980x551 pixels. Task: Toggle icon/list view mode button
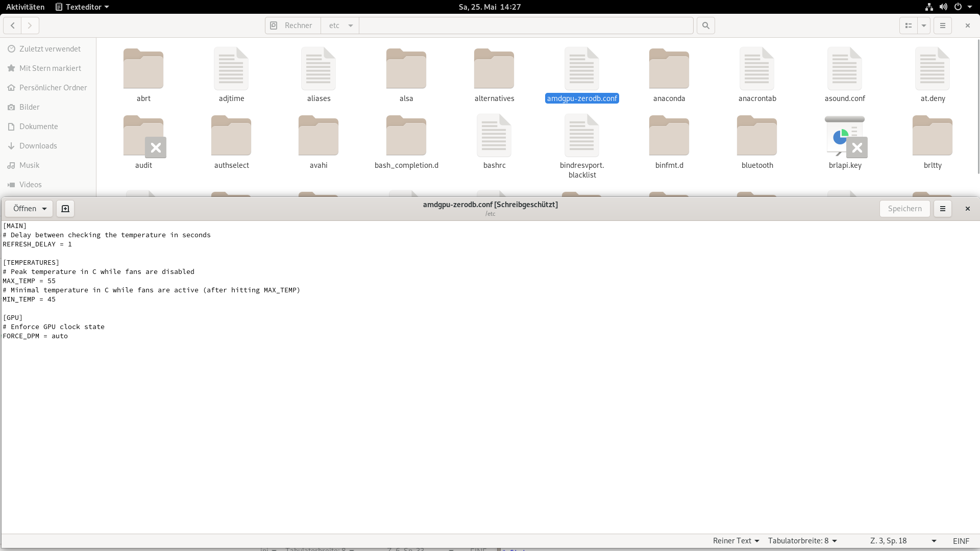(908, 26)
